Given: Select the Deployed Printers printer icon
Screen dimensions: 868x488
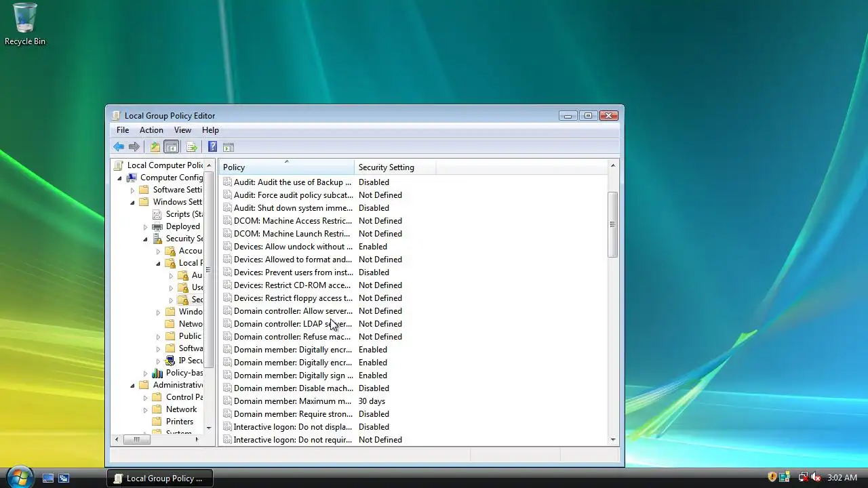Looking at the screenshot, I should pos(157,226).
